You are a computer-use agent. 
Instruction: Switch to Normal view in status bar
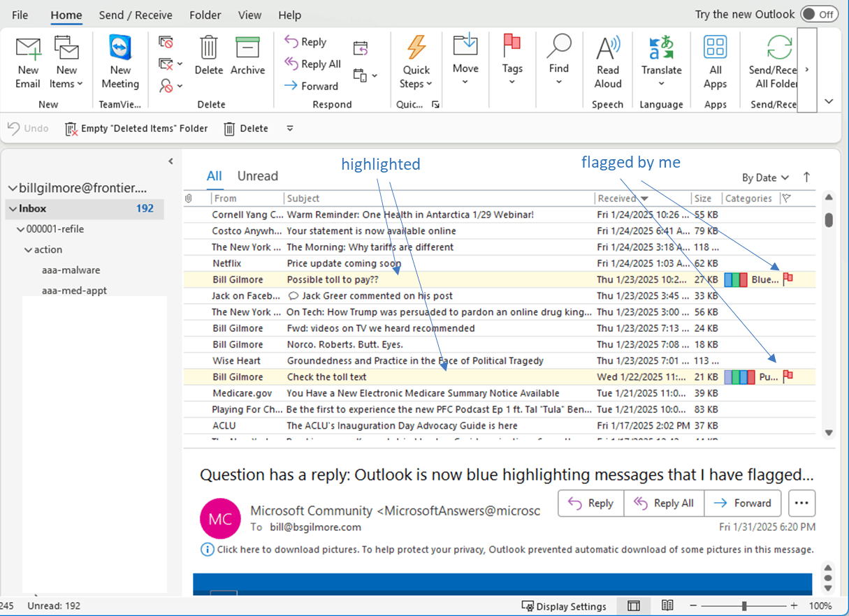pyautogui.click(x=634, y=606)
